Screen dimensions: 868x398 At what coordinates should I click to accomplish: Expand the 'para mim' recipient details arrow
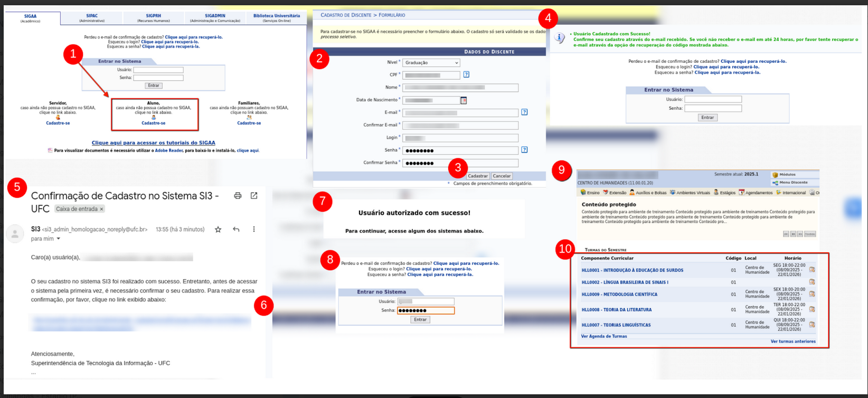(x=59, y=239)
